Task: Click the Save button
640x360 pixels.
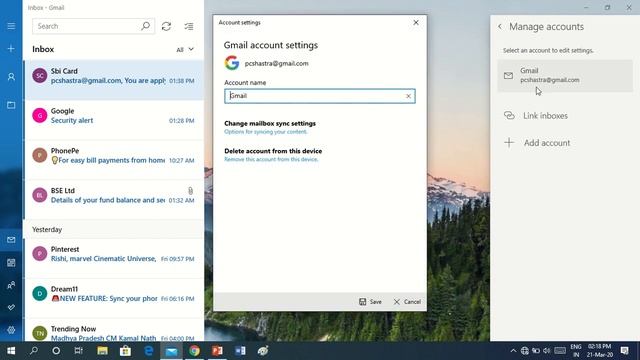Action: [370, 302]
